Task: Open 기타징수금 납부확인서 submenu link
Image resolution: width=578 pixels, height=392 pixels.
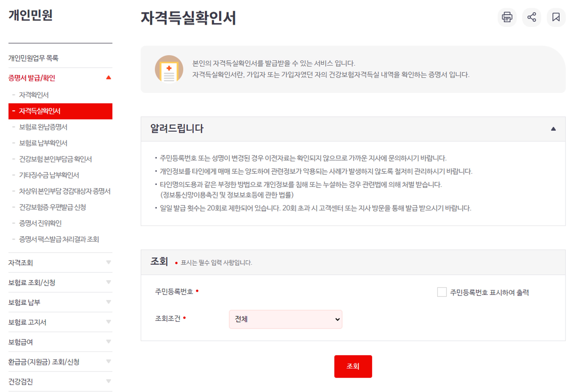Action: click(x=49, y=175)
